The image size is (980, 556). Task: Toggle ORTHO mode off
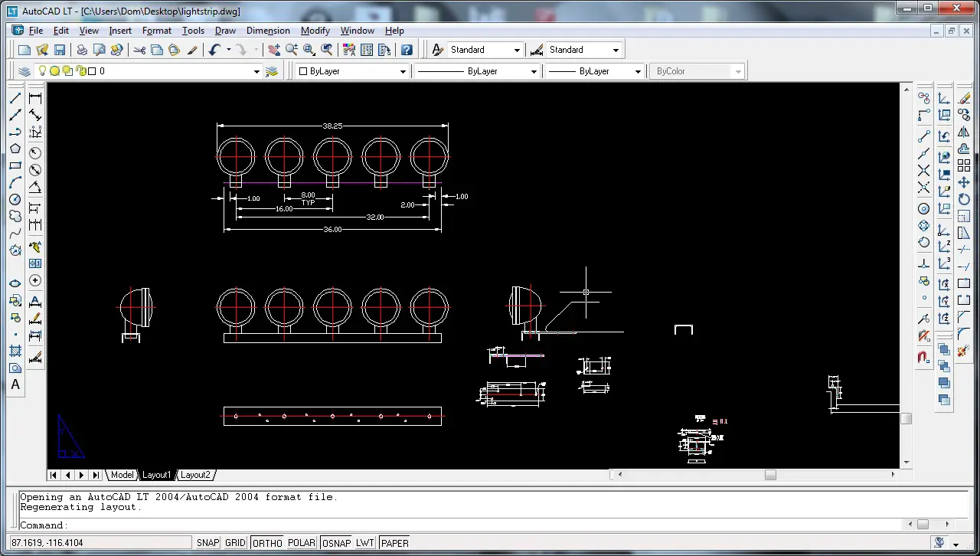[x=267, y=543]
